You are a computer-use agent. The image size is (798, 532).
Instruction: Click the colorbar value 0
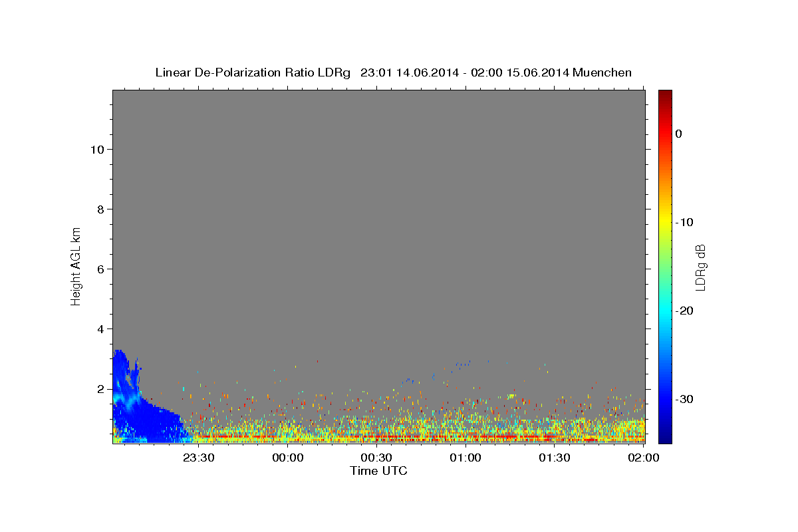coord(678,134)
